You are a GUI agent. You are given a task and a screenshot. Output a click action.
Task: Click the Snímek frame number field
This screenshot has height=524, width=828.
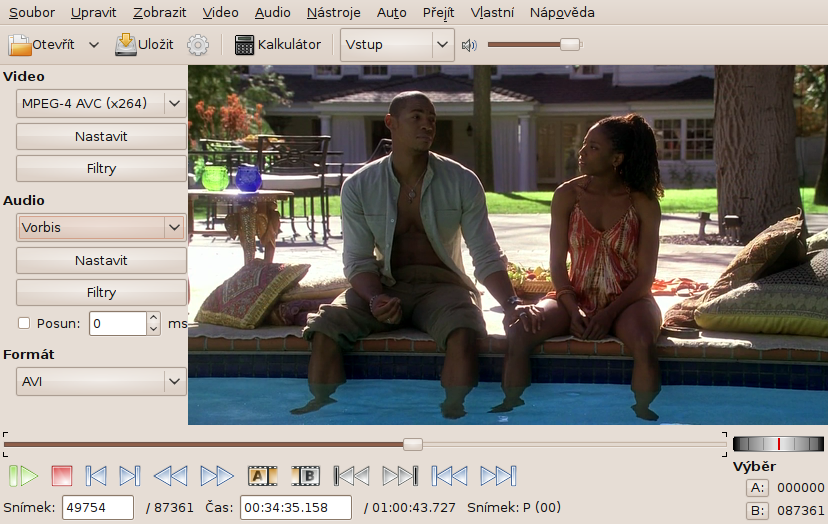pos(98,508)
